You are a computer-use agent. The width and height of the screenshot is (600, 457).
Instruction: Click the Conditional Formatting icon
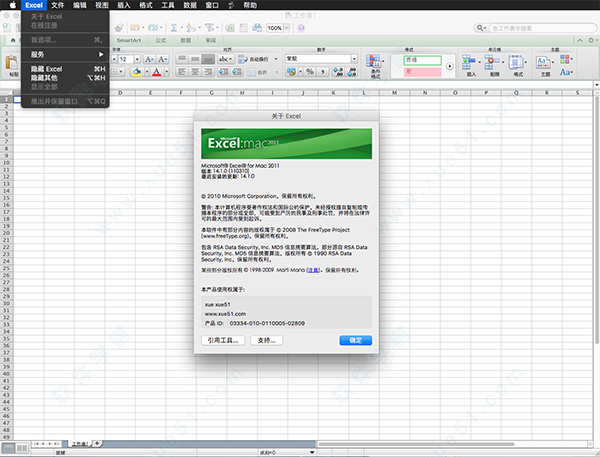[374, 61]
